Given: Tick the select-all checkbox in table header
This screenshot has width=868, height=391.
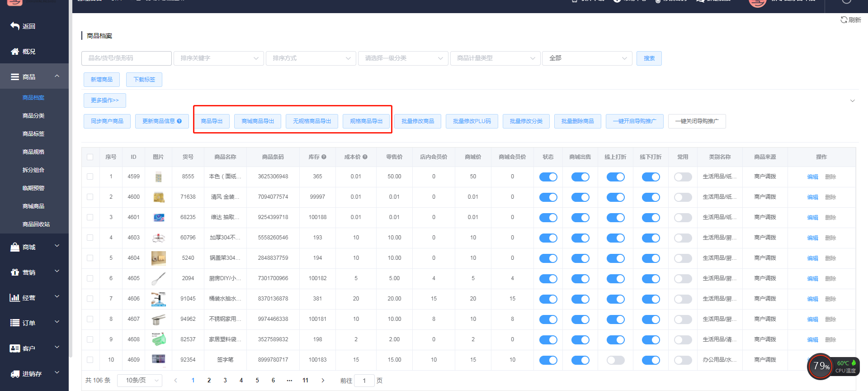Looking at the screenshot, I should coord(90,157).
